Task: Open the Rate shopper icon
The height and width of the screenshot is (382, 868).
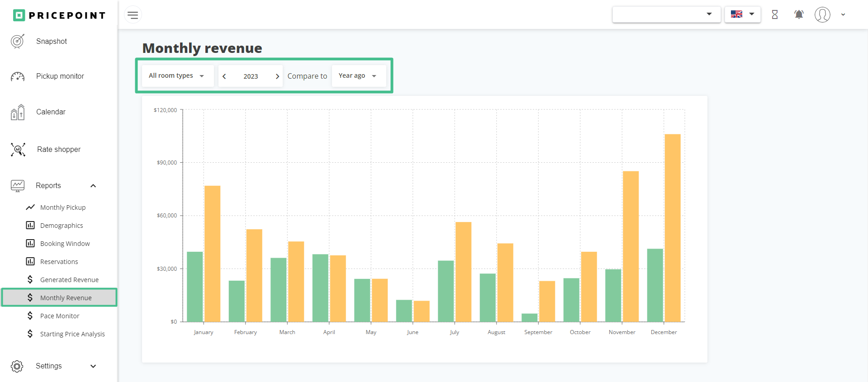Action: (x=18, y=149)
